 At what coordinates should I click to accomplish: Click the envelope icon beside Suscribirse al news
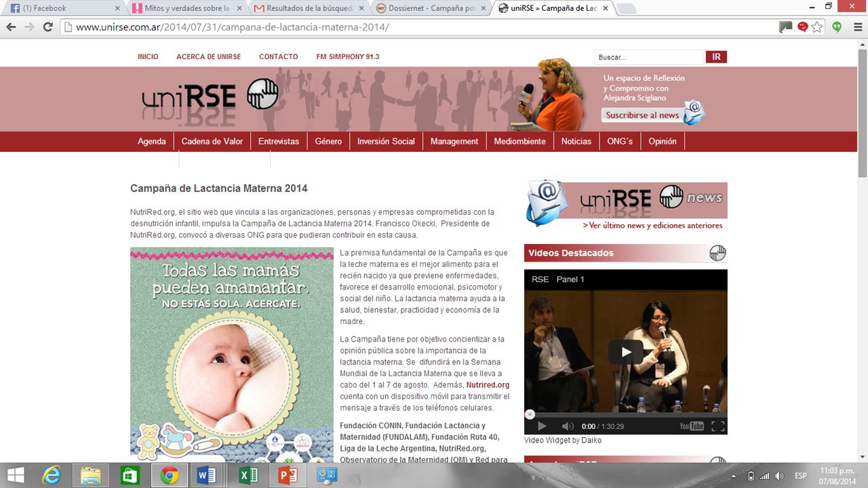tap(694, 113)
